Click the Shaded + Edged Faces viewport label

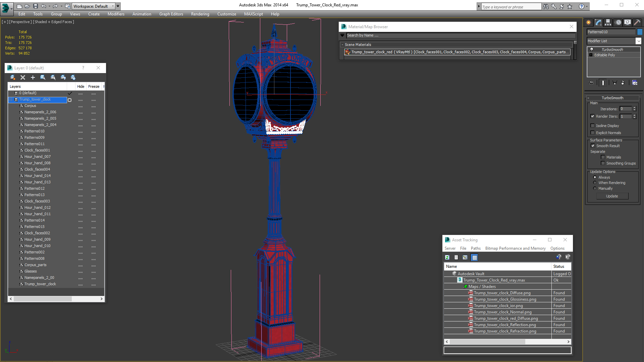point(53,22)
